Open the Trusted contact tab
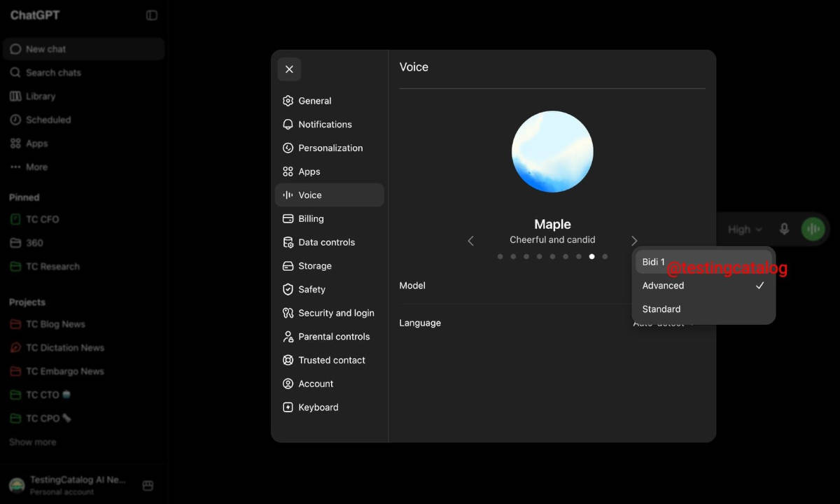This screenshot has height=504, width=840. coord(330,360)
